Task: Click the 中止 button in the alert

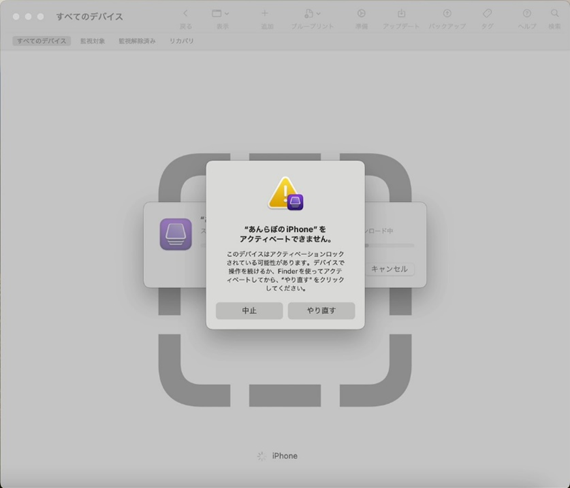Action: tap(249, 311)
